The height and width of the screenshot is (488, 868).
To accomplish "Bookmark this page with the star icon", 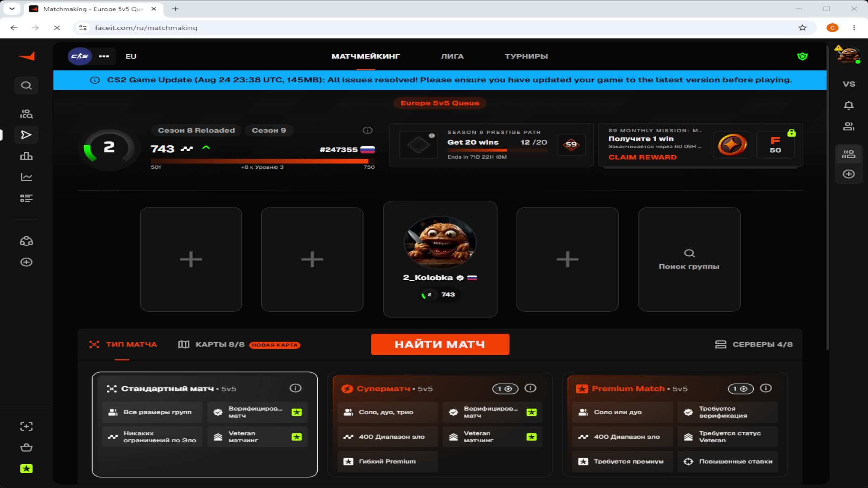I will tap(802, 28).
